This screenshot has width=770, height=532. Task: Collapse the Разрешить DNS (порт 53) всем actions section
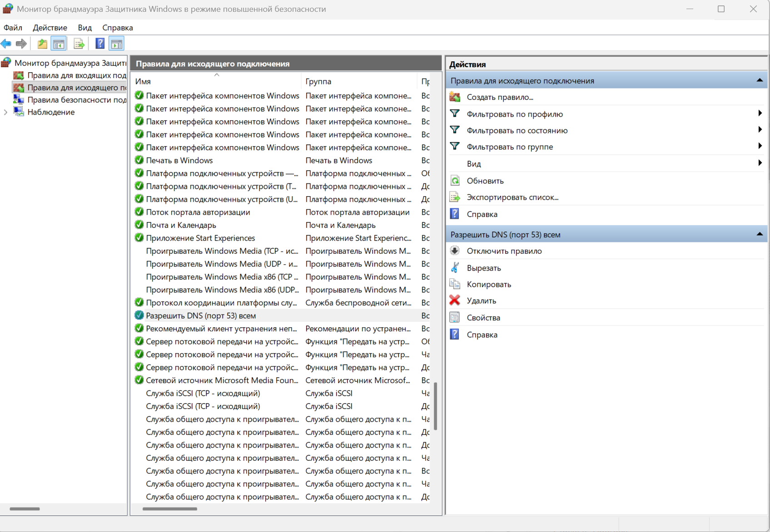(760, 234)
